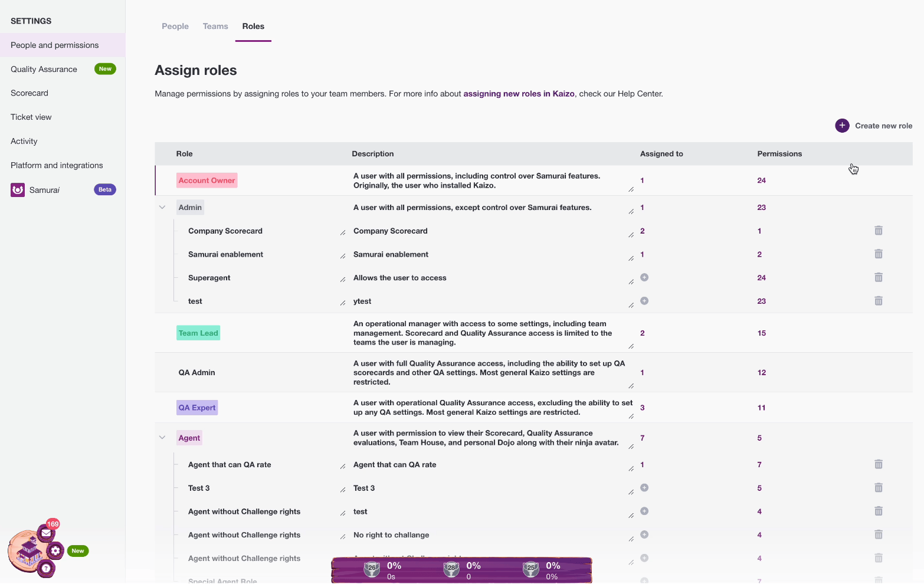The image size is (924, 584).
Task: Delete Agent that can QA rate role
Action: tap(879, 464)
